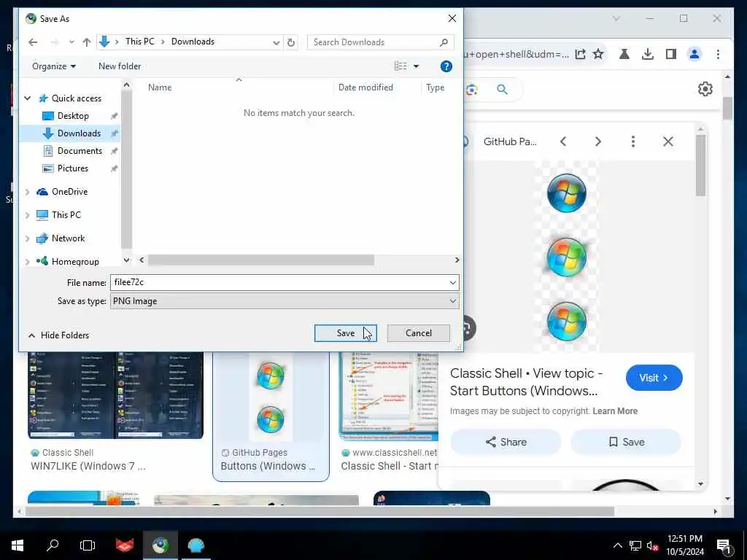Click the file list horizontal scrollbar
The width and height of the screenshot is (747, 560).
point(260,260)
